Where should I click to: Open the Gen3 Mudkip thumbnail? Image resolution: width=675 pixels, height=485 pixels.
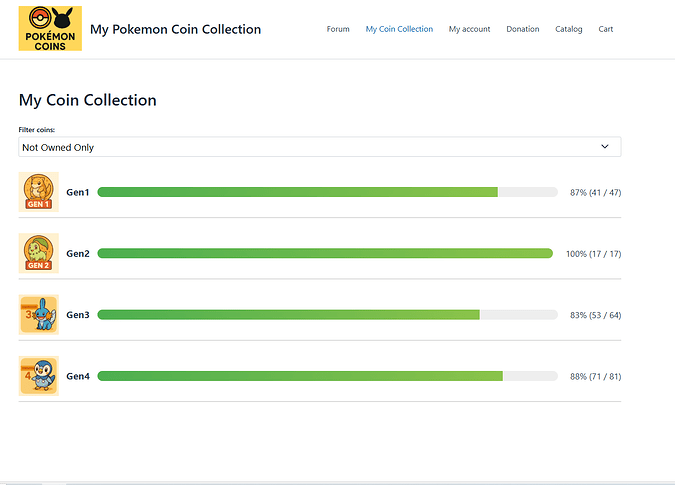(39, 315)
